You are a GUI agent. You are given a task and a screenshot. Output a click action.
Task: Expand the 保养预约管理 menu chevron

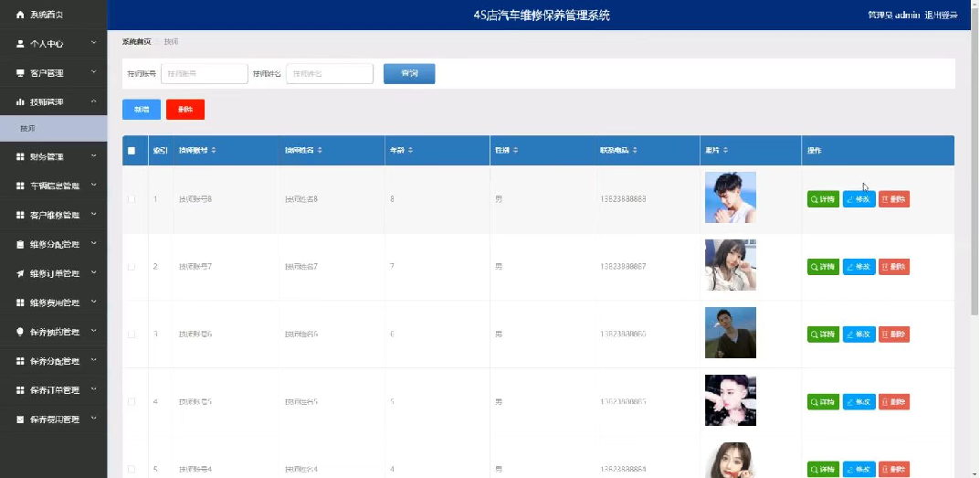93,331
